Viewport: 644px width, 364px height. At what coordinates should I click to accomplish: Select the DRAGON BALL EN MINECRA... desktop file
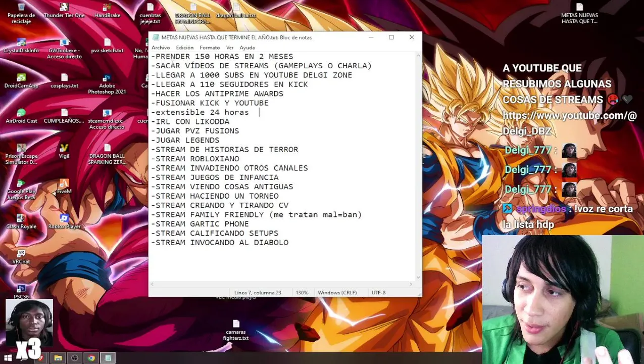(x=193, y=13)
